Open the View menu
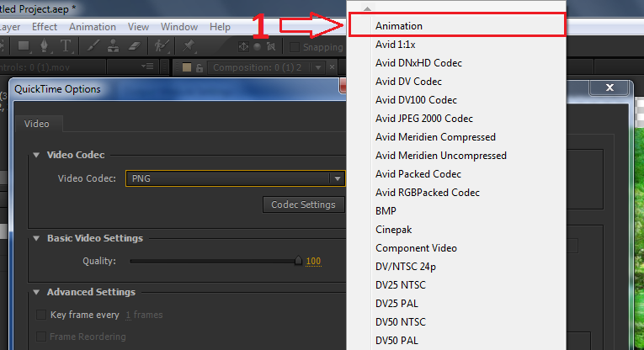 [x=138, y=27]
